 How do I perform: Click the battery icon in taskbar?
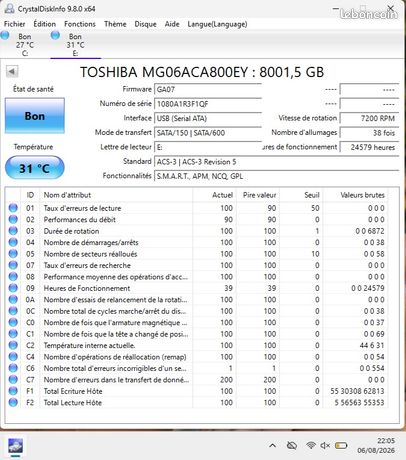[341, 445]
